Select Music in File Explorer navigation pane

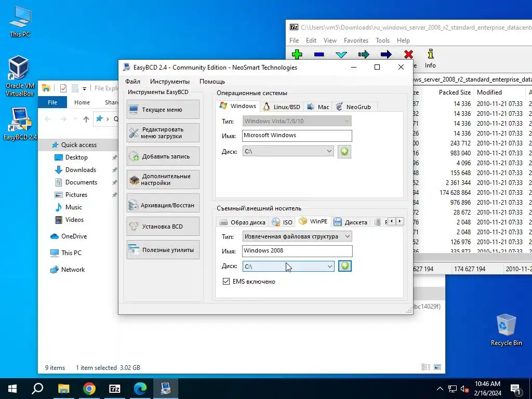pyautogui.click(x=73, y=207)
